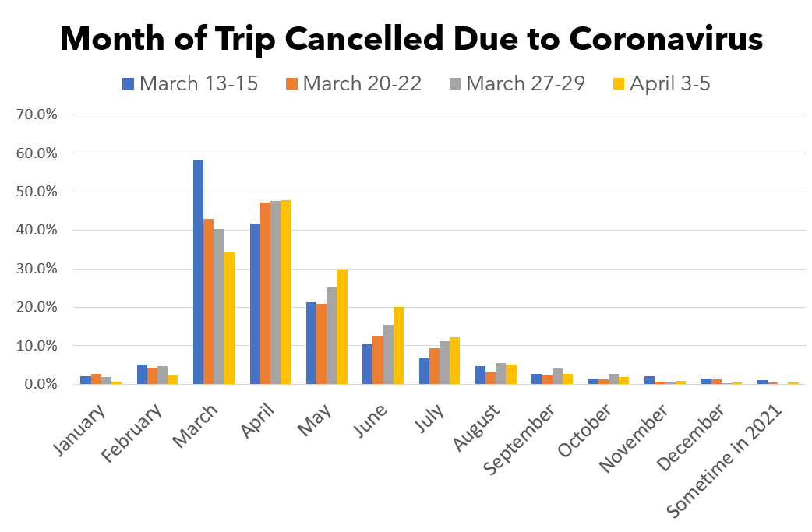Click the gray March 27-29 legend swatch

pyautogui.click(x=454, y=84)
